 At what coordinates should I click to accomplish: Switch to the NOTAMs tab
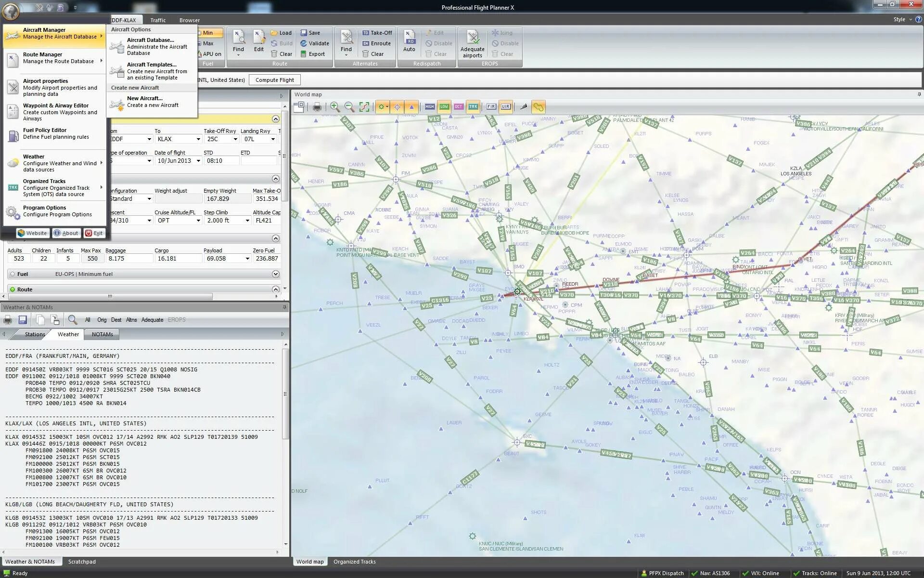(x=102, y=334)
